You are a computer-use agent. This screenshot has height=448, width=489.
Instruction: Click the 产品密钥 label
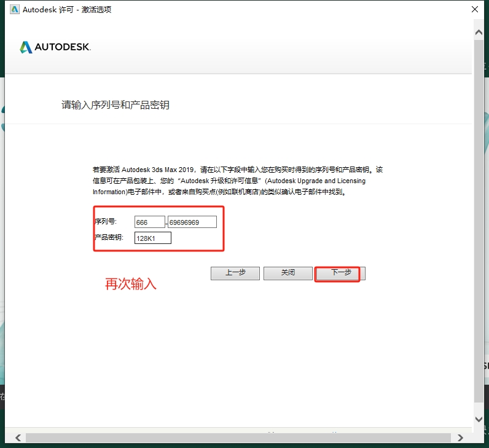pos(109,238)
